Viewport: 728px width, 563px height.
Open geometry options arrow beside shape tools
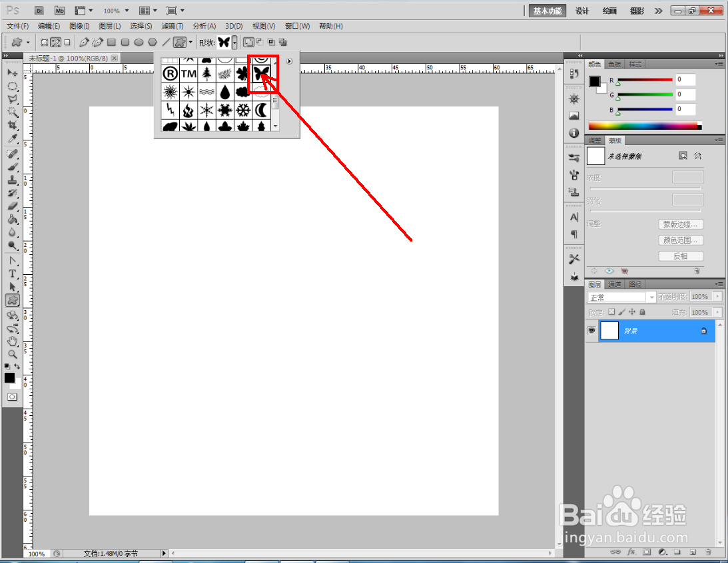click(190, 42)
